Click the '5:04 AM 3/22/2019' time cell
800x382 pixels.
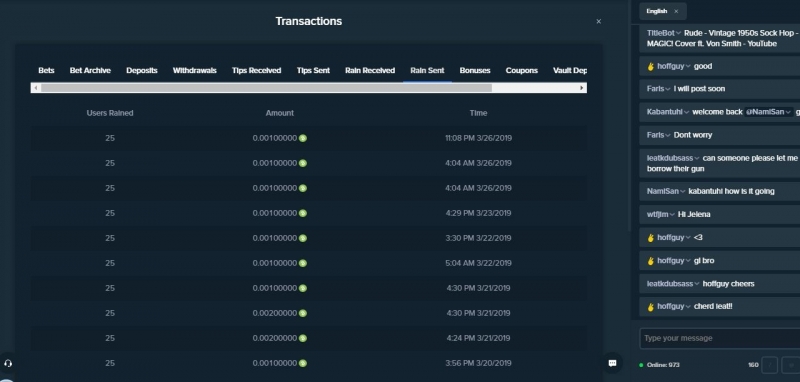(x=478, y=263)
